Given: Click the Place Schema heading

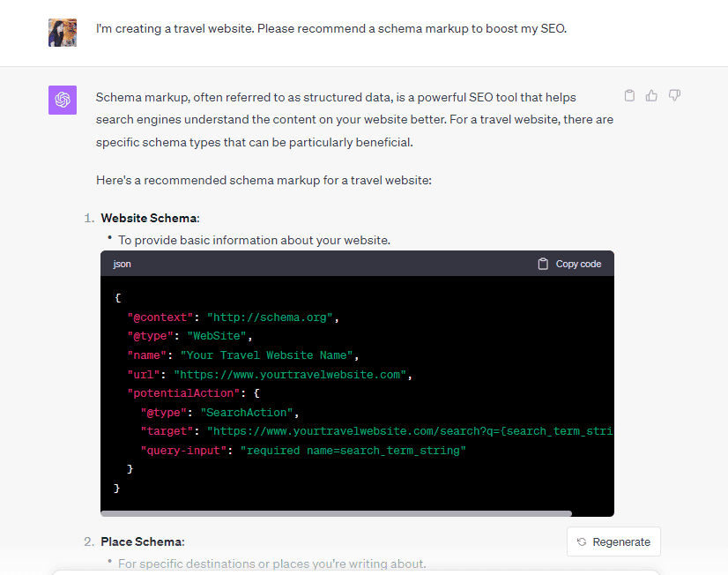Looking at the screenshot, I should click(x=143, y=541).
